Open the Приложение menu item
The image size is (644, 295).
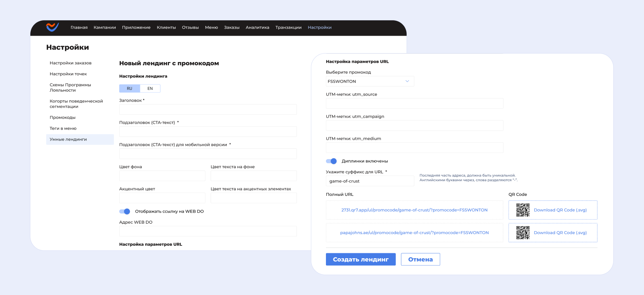pyautogui.click(x=136, y=27)
